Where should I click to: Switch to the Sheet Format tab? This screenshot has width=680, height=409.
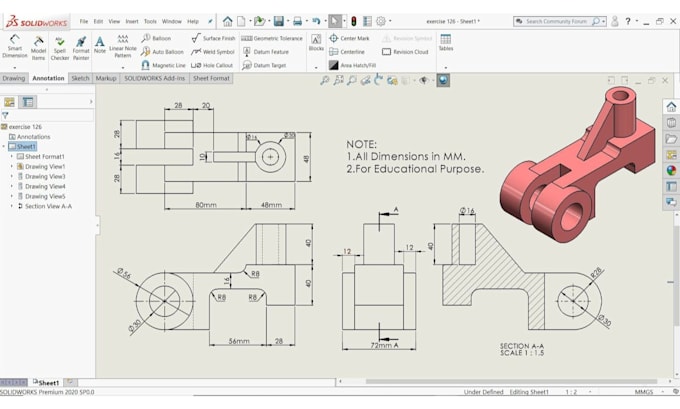[x=211, y=78]
